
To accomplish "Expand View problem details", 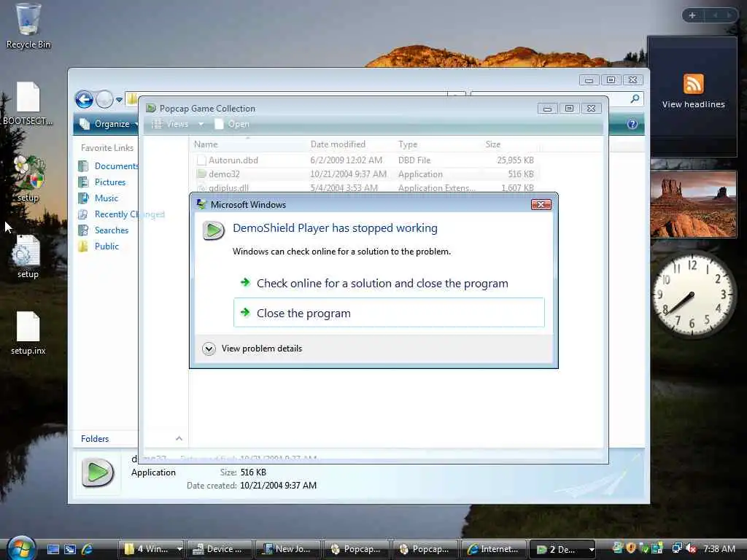I will pos(252,349).
